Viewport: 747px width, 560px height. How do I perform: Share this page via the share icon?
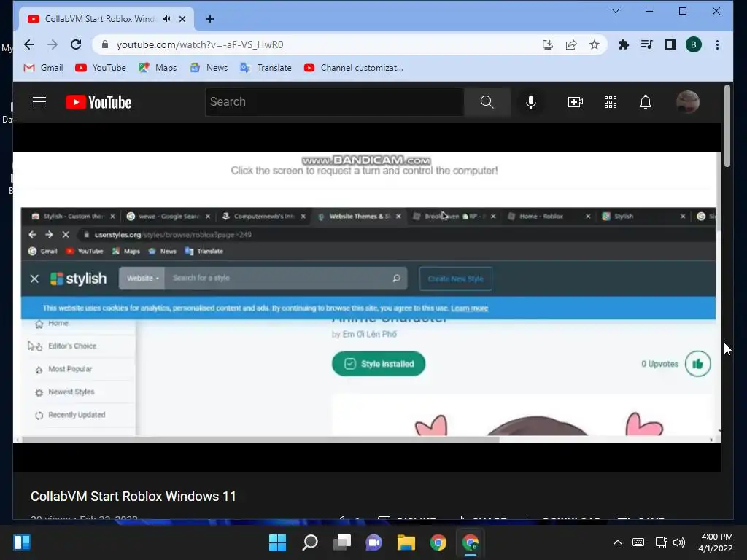click(x=571, y=44)
